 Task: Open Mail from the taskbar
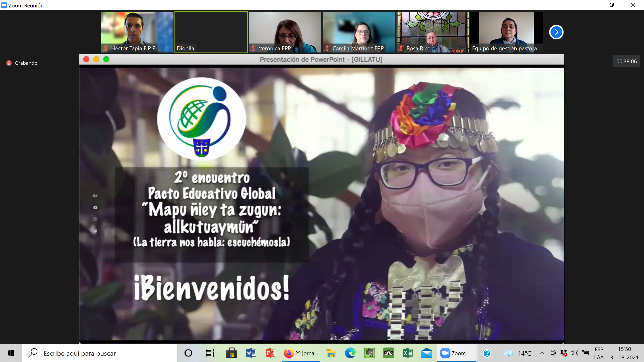coord(427,353)
